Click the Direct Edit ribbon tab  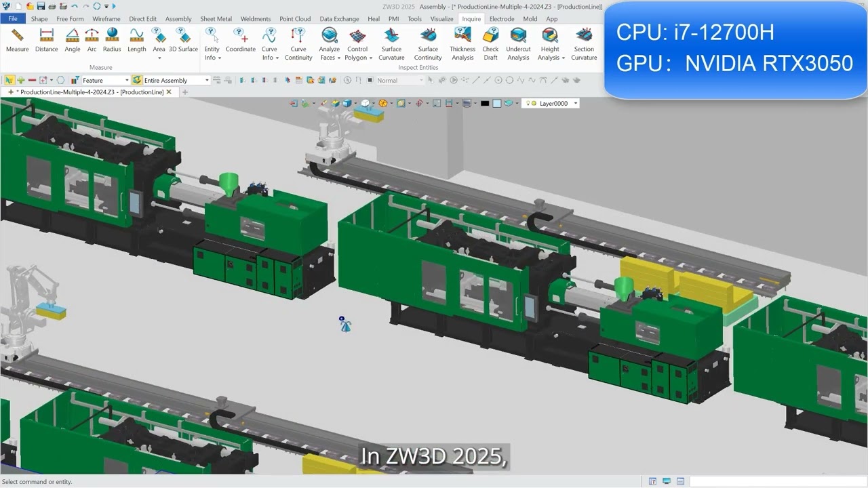tap(142, 19)
